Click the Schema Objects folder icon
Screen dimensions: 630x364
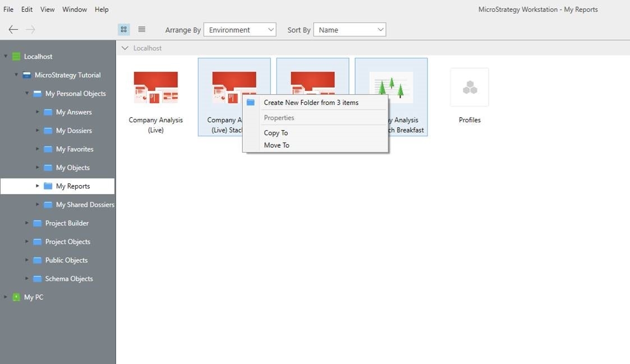(x=38, y=278)
